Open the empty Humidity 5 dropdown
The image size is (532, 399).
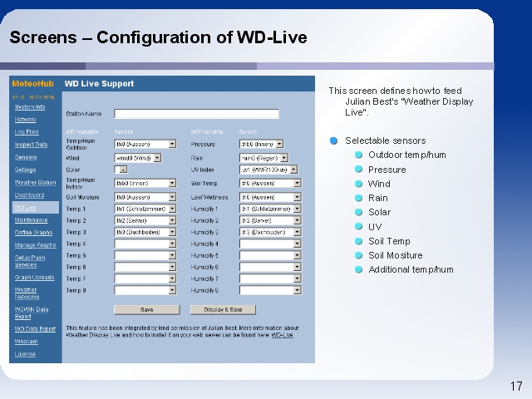(270, 255)
